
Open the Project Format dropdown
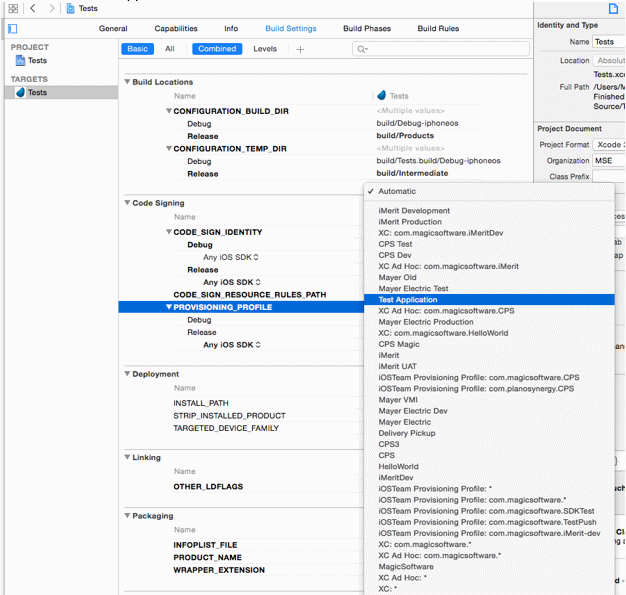tap(609, 145)
